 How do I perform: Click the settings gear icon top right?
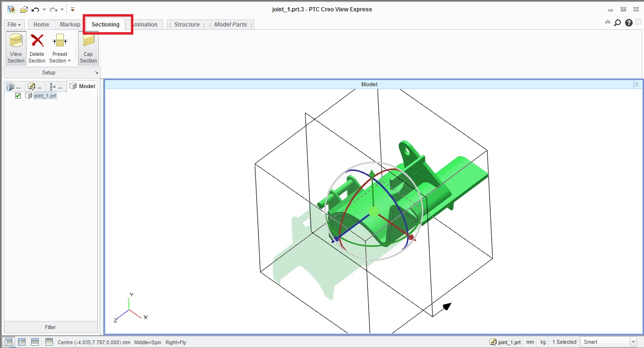pos(639,22)
